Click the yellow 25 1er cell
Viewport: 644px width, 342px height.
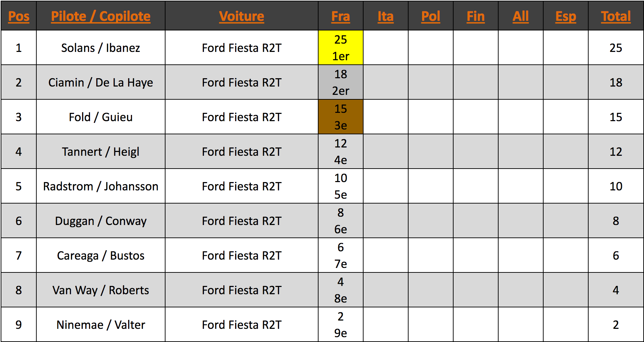[x=341, y=48]
